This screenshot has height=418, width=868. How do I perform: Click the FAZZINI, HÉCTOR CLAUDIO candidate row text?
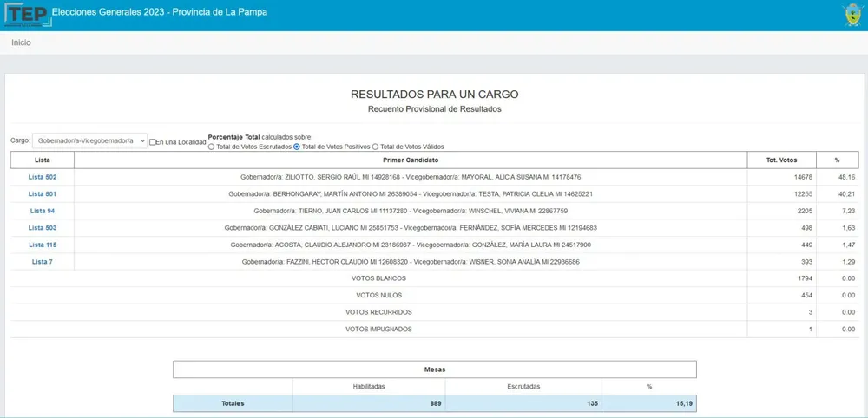tap(411, 262)
